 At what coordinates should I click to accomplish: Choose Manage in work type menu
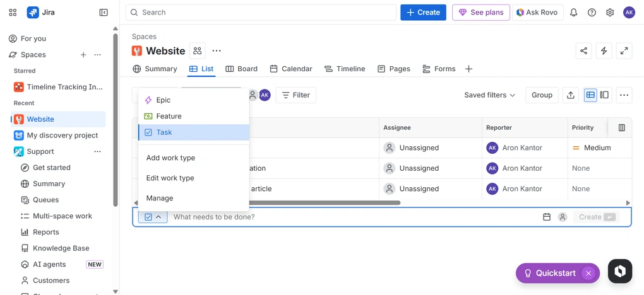(194, 198)
